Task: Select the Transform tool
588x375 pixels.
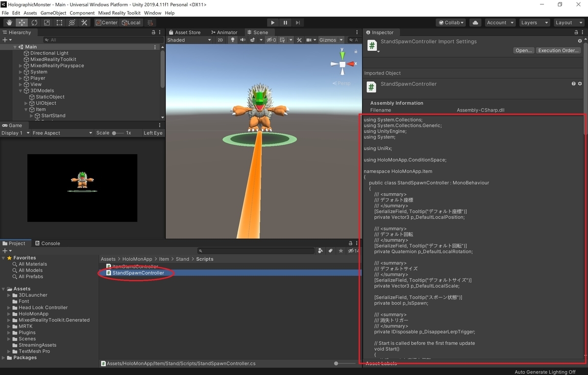Action: (72, 23)
